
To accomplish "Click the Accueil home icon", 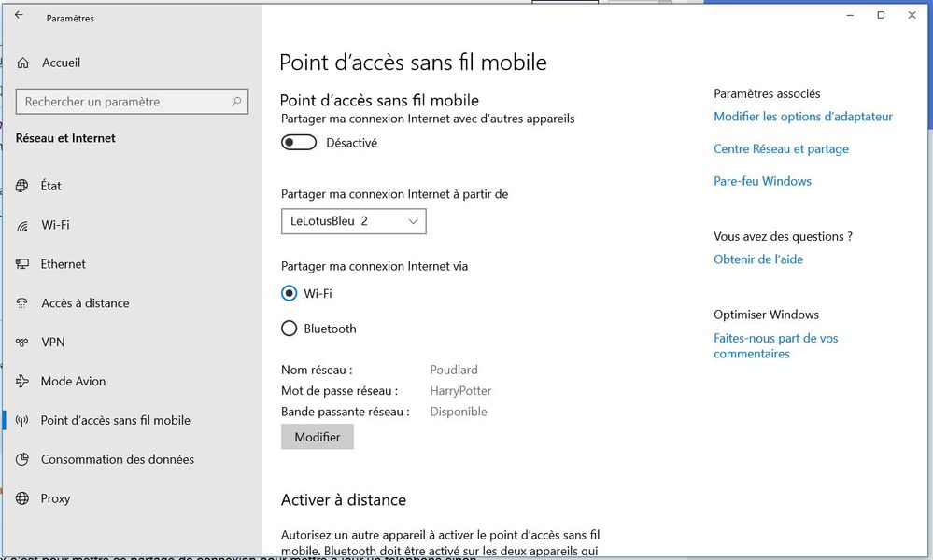I will (x=22, y=63).
